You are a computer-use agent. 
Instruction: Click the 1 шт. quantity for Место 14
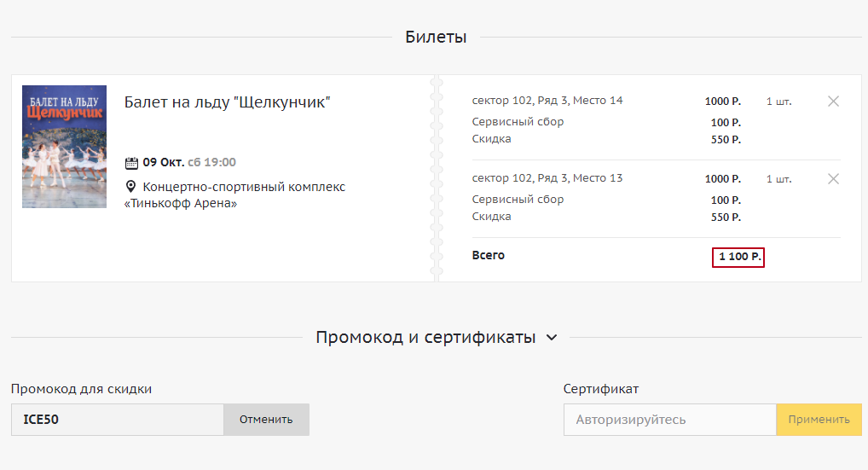tap(778, 102)
